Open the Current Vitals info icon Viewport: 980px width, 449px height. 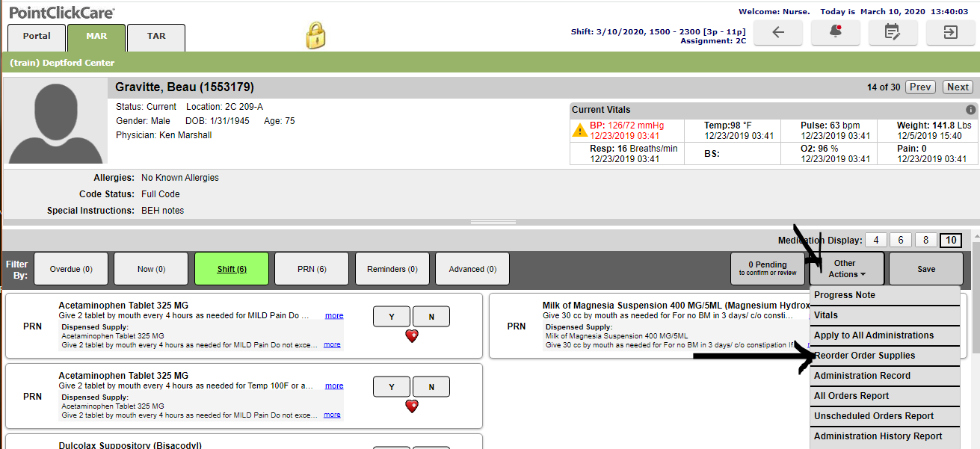point(971,109)
